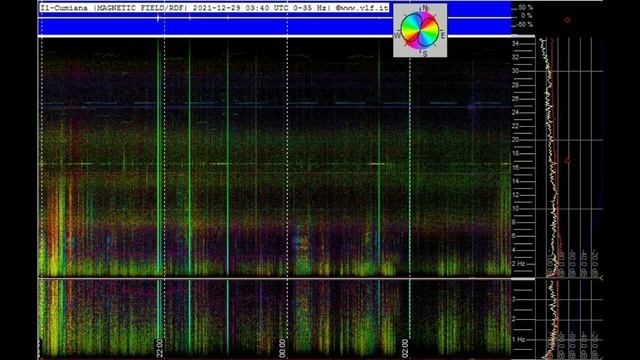The height and width of the screenshot is (360, 640).
Task: Click the 14 frequency axis label
Action: tap(516, 181)
